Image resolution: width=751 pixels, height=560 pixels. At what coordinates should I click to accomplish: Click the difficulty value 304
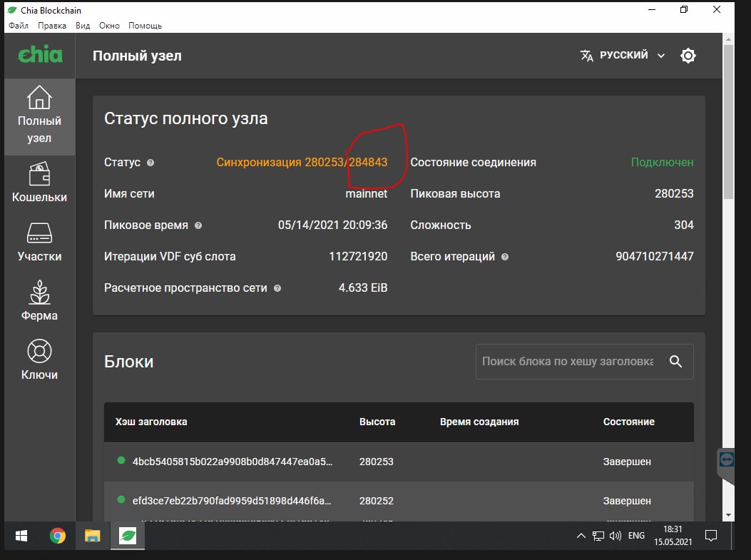pyautogui.click(x=684, y=225)
